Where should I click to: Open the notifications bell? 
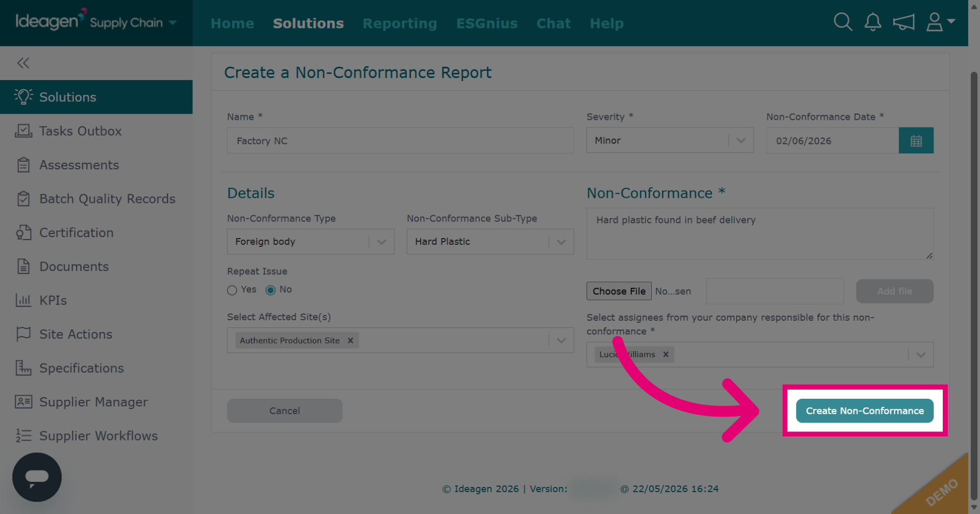click(873, 22)
